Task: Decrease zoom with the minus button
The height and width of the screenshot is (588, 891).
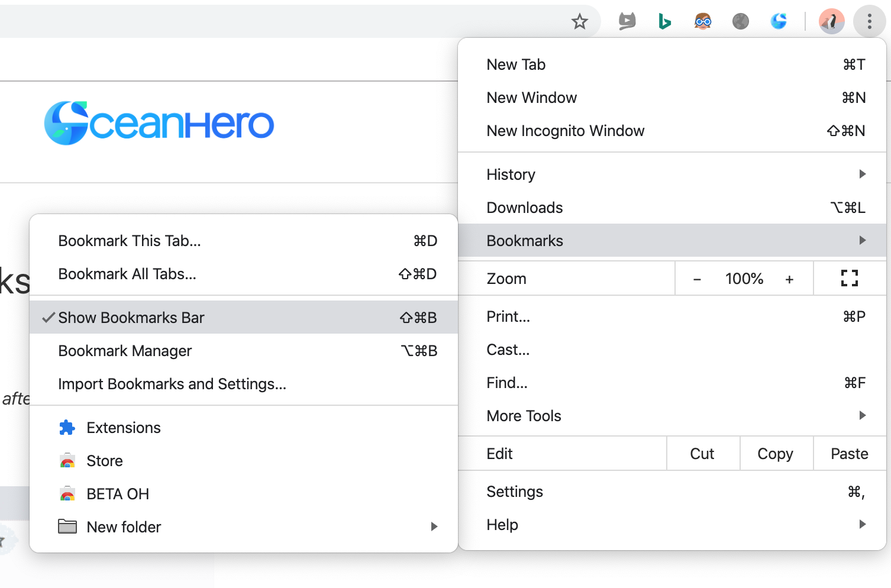Action: point(697,279)
